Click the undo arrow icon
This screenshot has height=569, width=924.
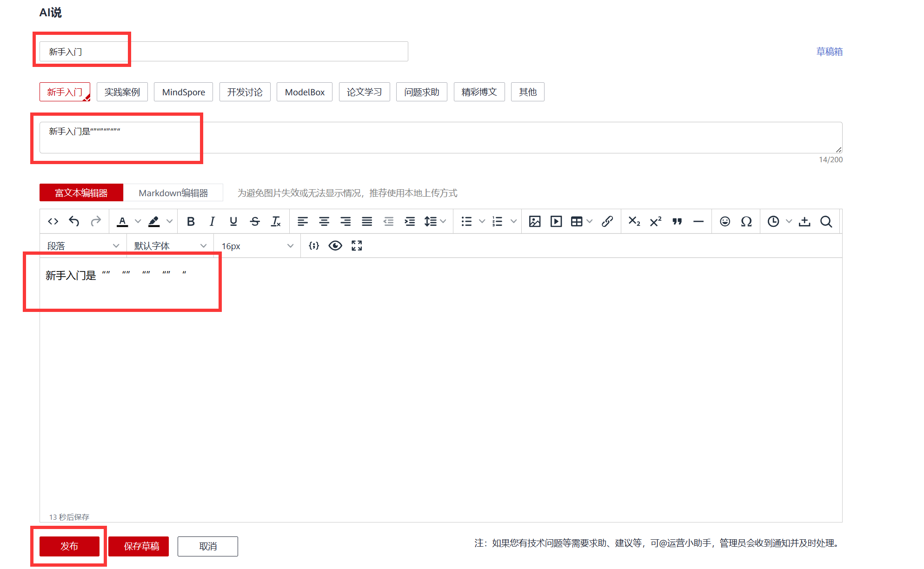coord(74,221)
